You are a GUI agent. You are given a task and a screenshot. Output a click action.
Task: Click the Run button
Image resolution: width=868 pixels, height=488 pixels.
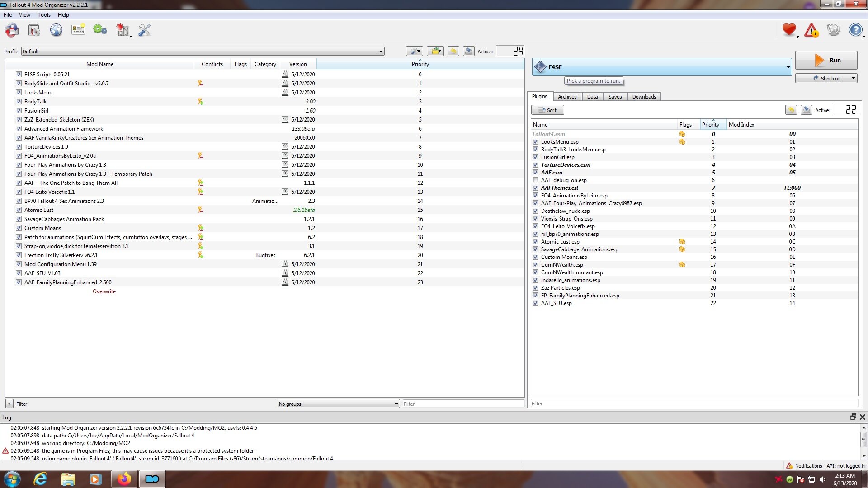pyautogui.click(x=826, y=60)
